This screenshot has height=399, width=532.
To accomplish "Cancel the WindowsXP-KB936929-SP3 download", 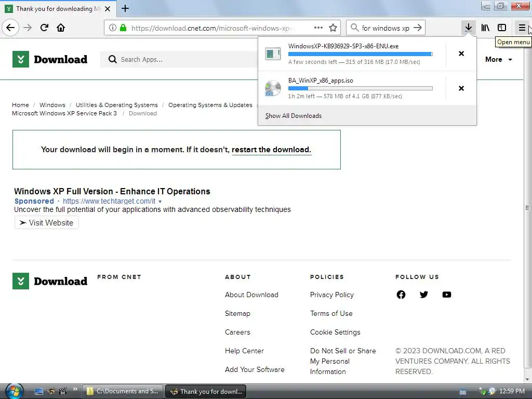I will (x=461, y=54).
